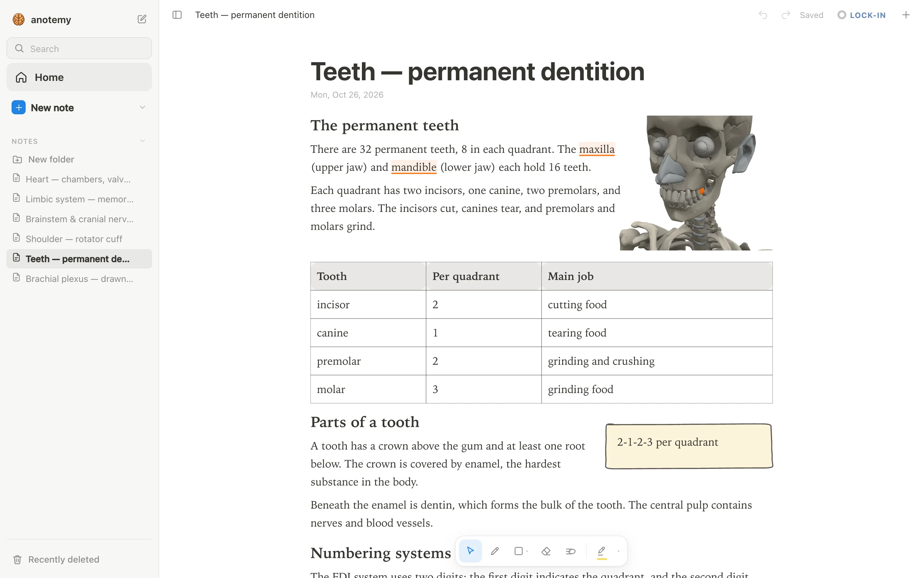
Task: Open the shape tool options arrow
Action: (x=527, y=551)
